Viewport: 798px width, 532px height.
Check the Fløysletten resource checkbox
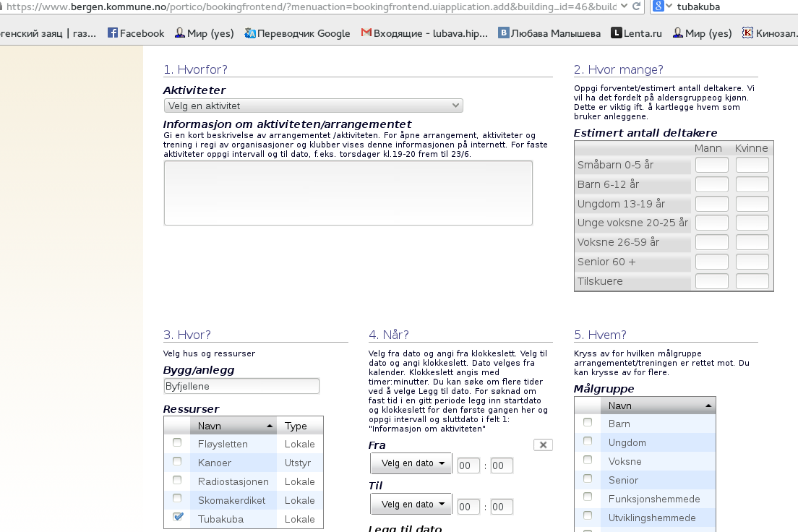[x=177, y=443]
